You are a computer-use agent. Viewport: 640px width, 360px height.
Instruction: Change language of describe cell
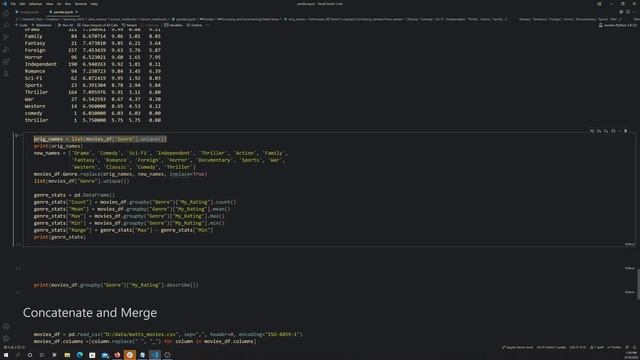(x=629, y=292)
